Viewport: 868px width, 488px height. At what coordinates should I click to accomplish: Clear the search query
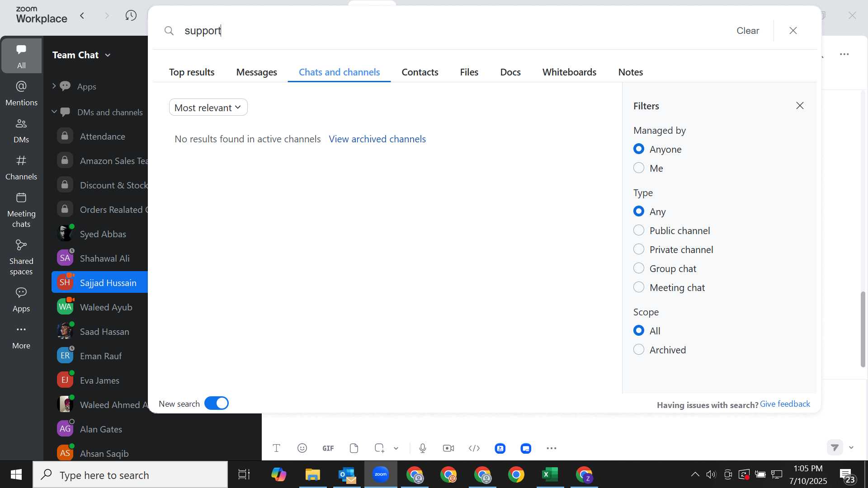point(748,31)
